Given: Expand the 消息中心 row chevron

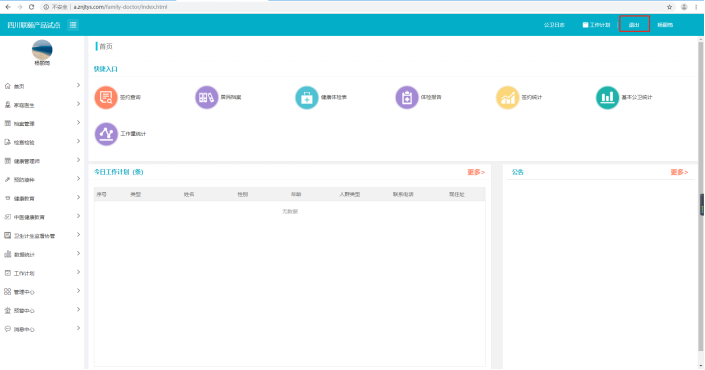Looking at the screenshot, I should point(78,328).
